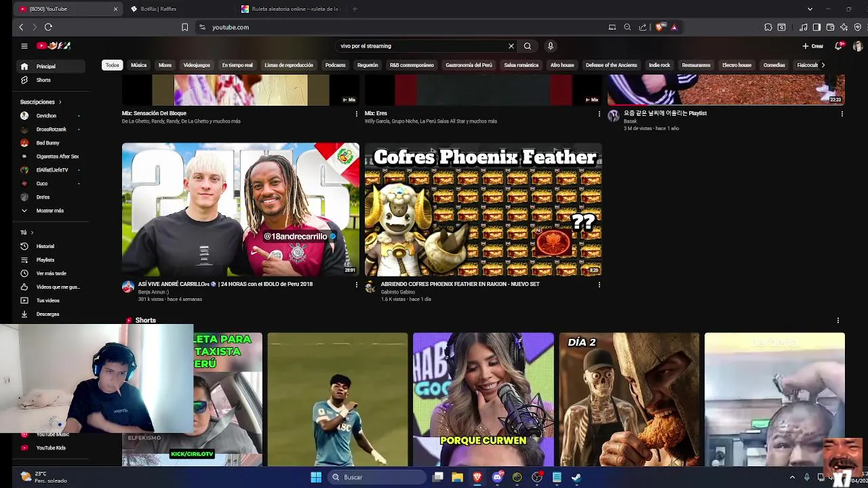Play the André Carrillo 24 horas video thumbnail
868x488 pixels.
coord(241,209)
